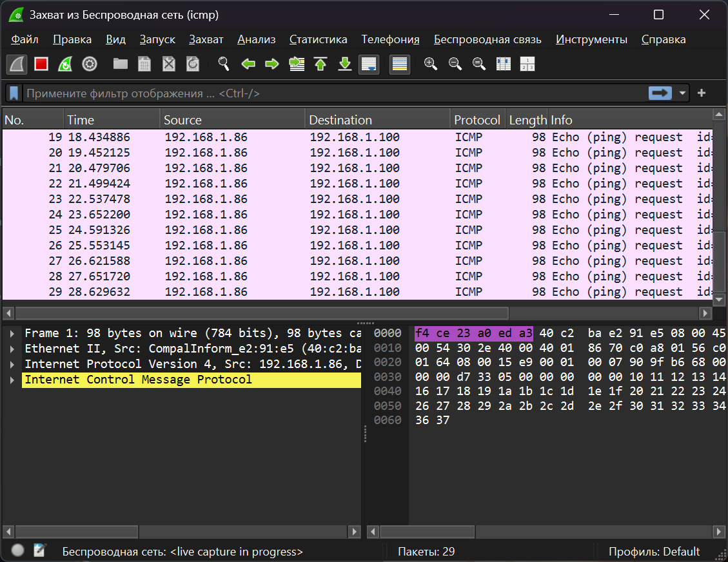
Task: Toggle packet list colorization
Action: (x=400, y=64)
